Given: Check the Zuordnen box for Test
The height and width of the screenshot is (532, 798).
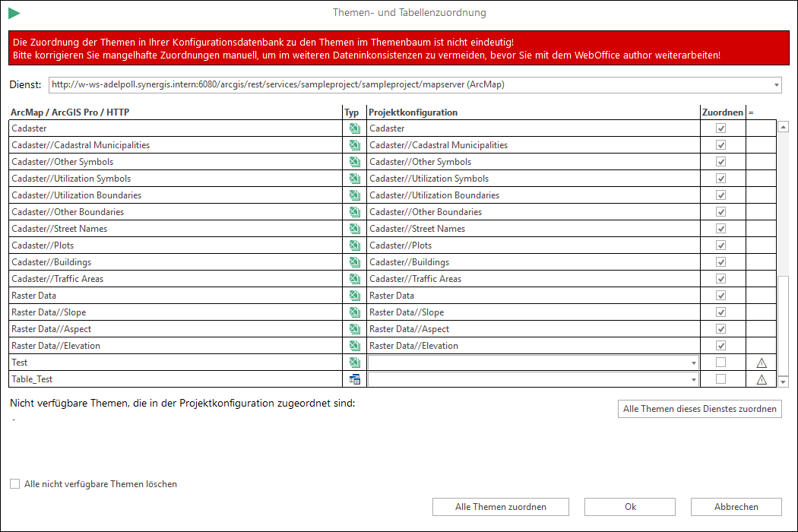Looking at the screenshot, I should point(721,363).
